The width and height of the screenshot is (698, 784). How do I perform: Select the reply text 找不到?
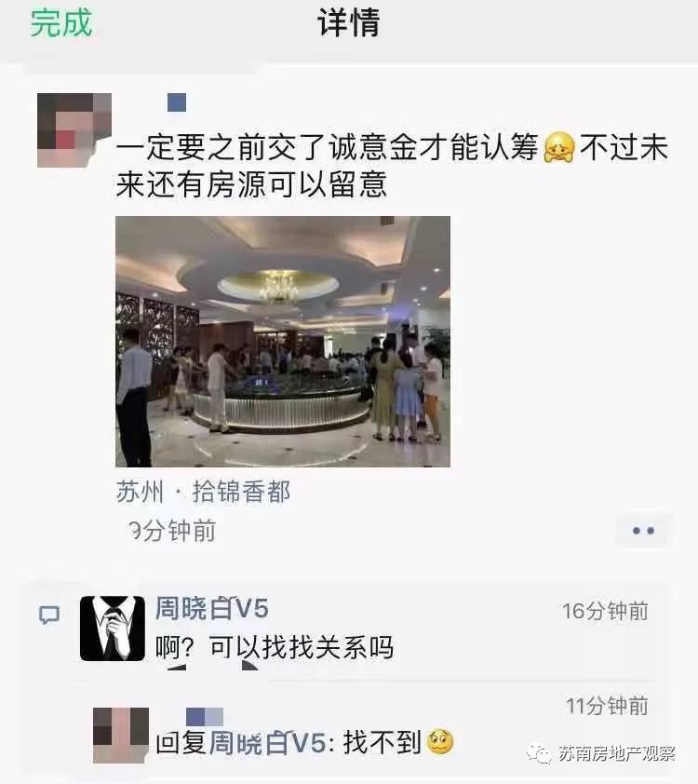coord(383,742)
